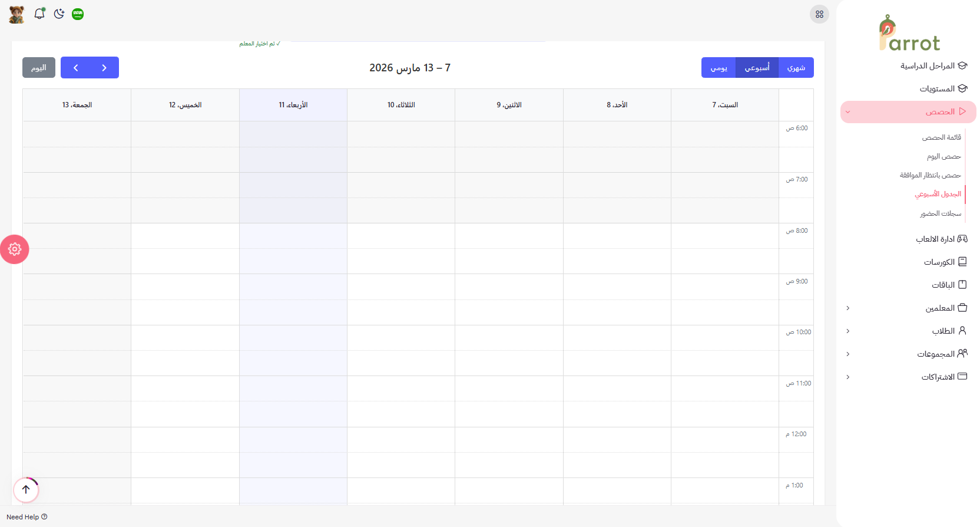The width and height of the screenshot is (980, 527).
Task: Click the pink settings gear button
Action: [x=15, y=249]
